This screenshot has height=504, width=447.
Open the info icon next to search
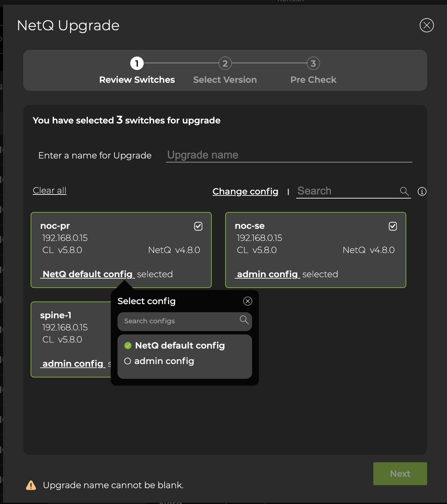click(422, 191)
